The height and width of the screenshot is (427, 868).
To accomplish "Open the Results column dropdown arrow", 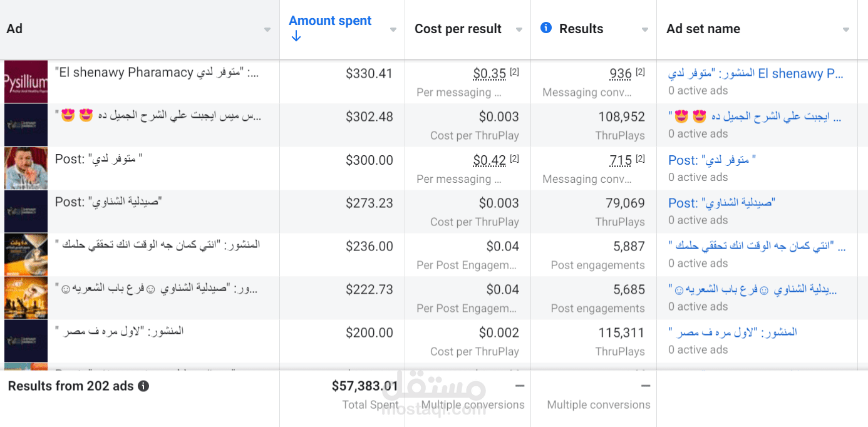I will (x=645, y=30).
